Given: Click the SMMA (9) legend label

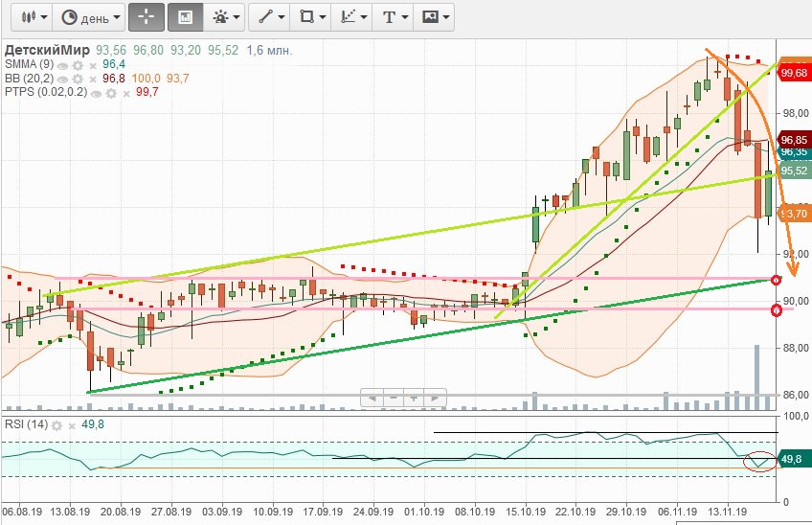Looking at the screenshot, I should pos(29,64).
